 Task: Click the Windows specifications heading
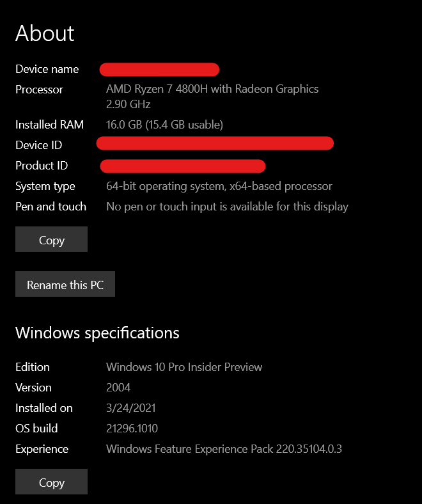(97, 333)
